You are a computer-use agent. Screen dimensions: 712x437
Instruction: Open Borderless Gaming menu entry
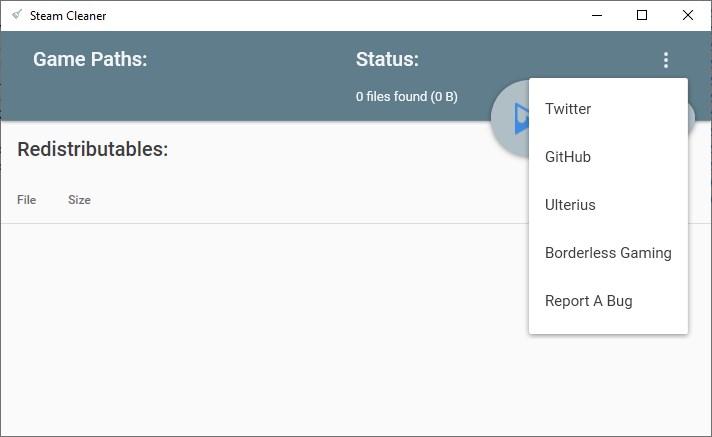pyautogui.click(x=608, y=253)
